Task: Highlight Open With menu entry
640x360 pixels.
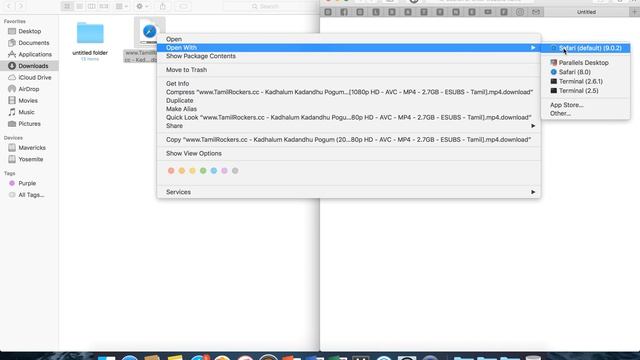Action: pos(349,48)
